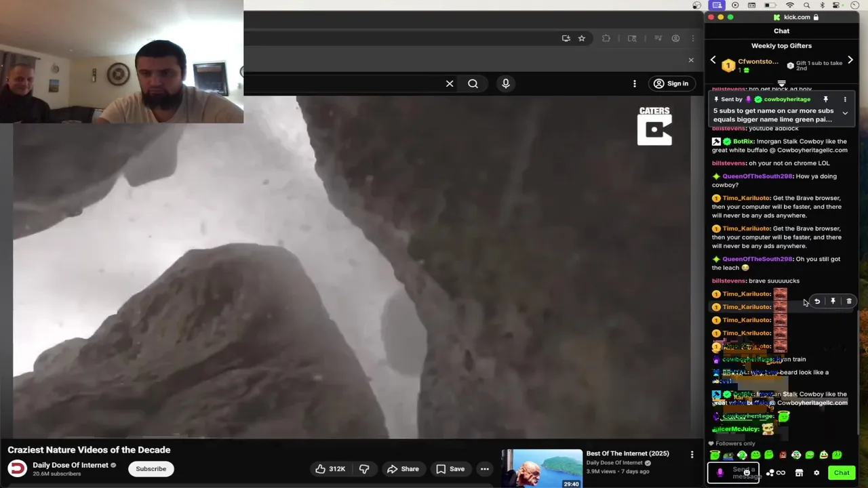Click the BotRix username in chat

[x=743, y=142]
